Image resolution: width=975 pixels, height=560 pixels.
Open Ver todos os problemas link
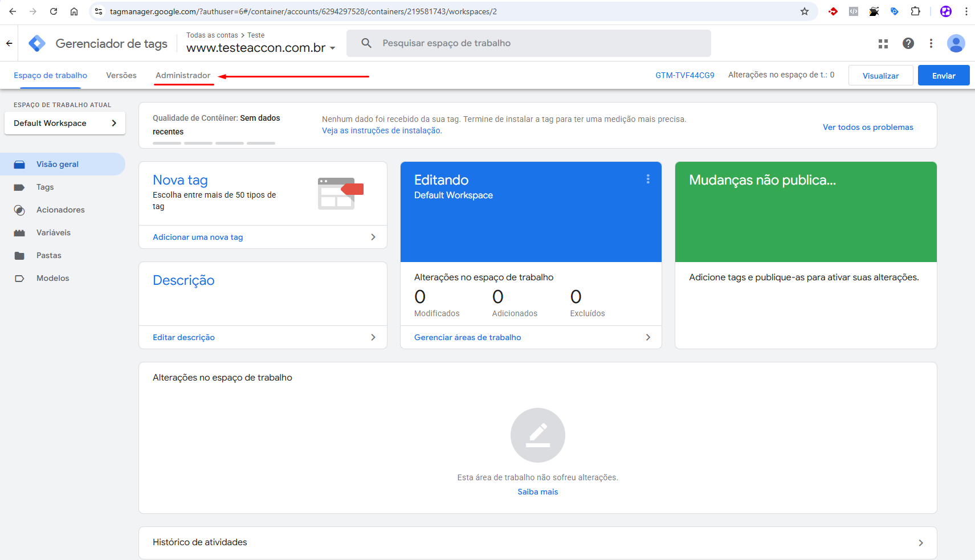click(868, 127)
